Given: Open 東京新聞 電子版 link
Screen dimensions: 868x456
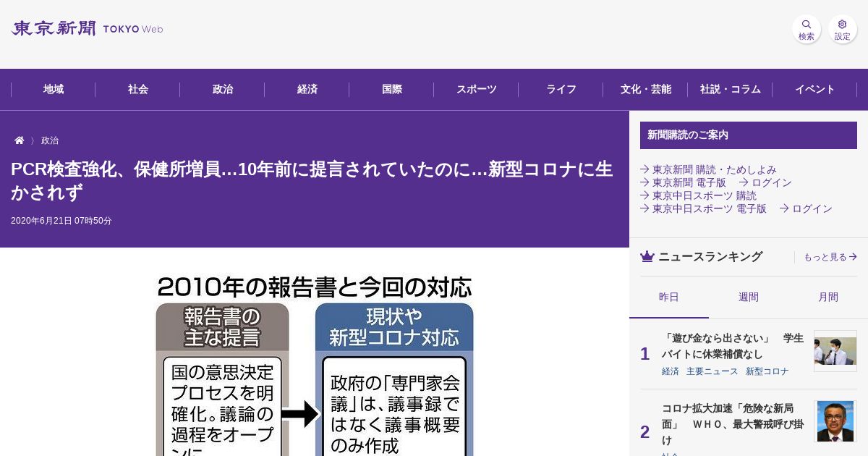Looking at the screenshot, I should coord(684,182).
